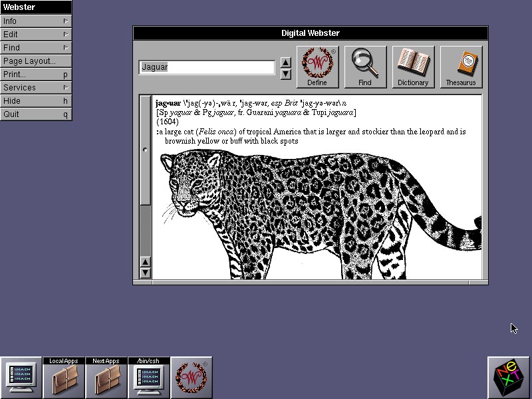Click the NeXT cube logo icon
532x399 pixels.
tap(508, 377)
